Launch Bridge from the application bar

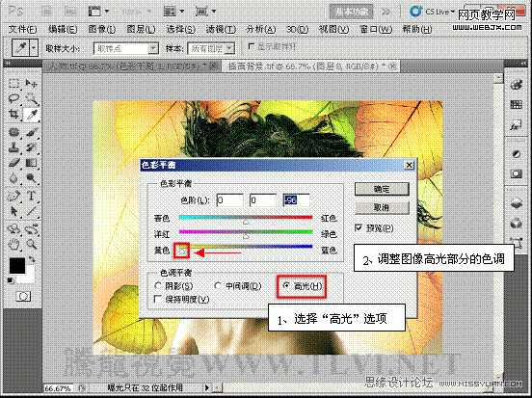click(46, 12)
